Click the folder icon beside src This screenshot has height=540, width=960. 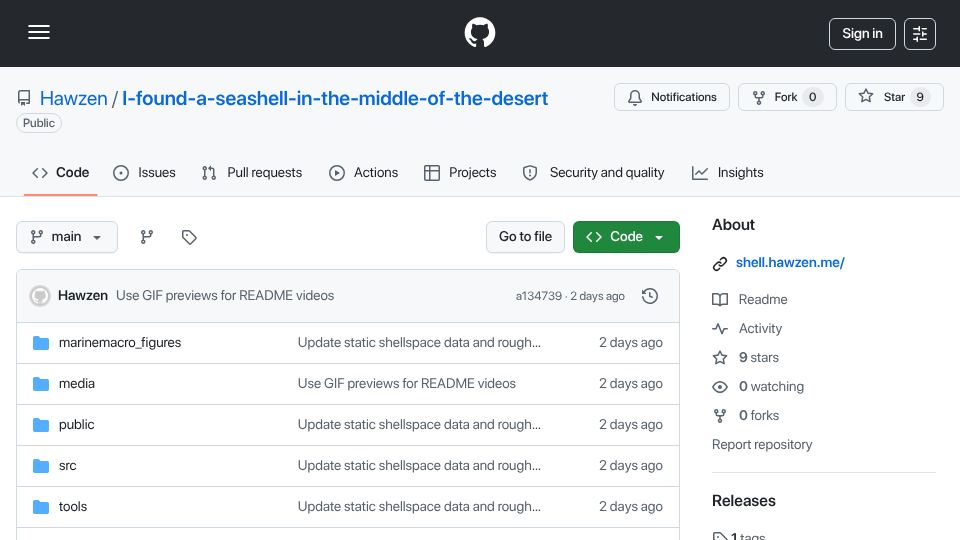click(x=41, y=466)
